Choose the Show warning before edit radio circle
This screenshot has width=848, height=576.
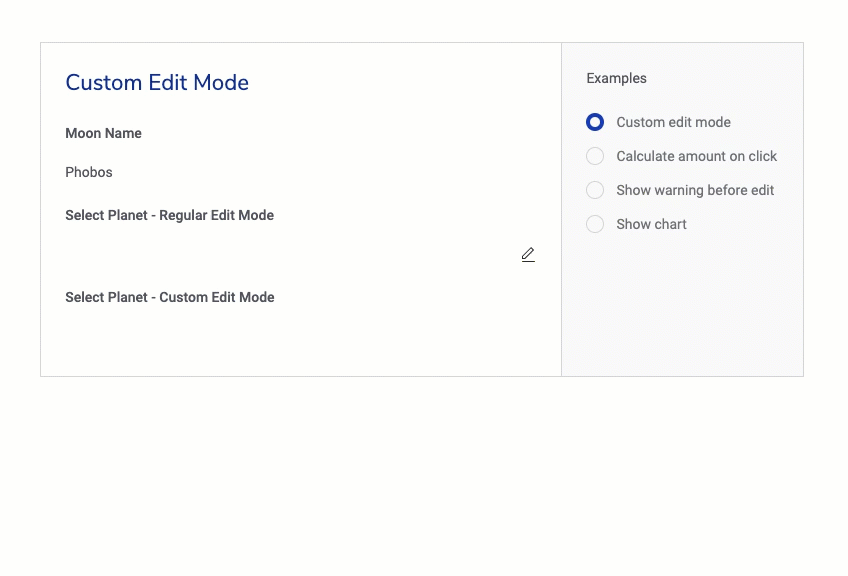click(x=595, y=190)
